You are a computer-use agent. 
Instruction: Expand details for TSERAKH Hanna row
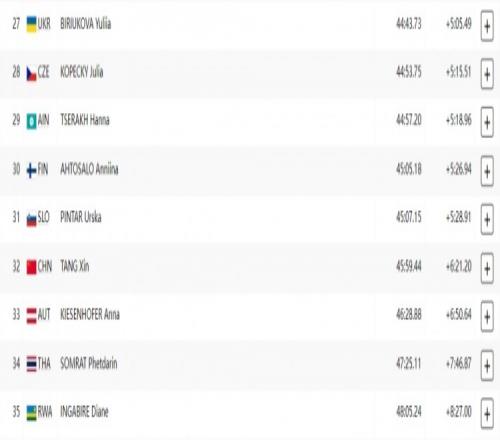coord(487,122)
